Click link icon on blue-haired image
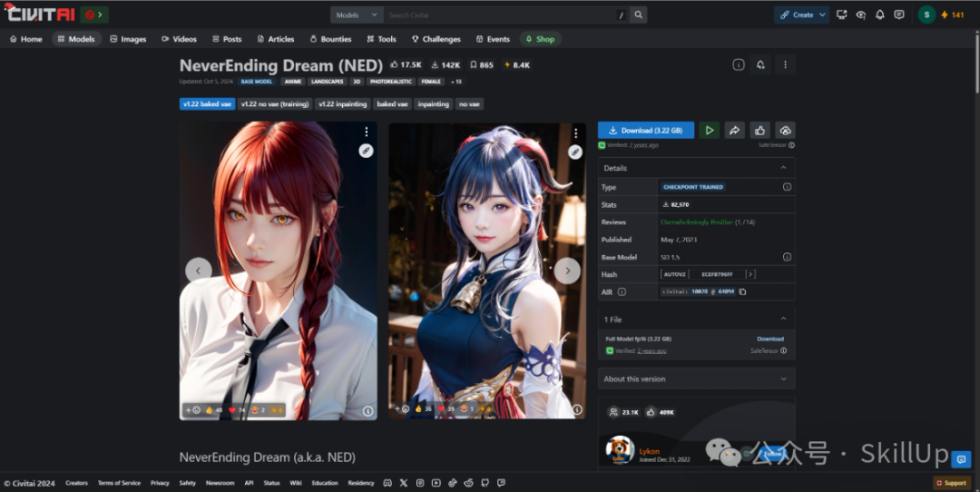 [575, 152]
